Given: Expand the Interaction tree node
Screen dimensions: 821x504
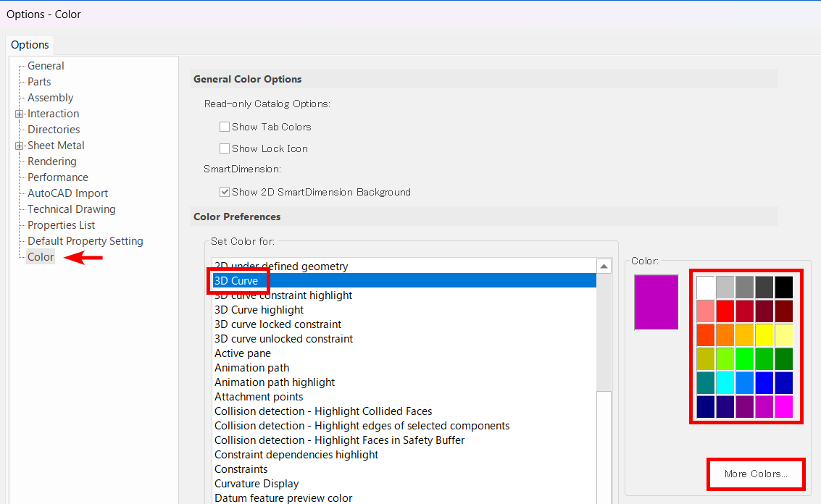Looking at the screenshot, I should (x=19, y=114).
